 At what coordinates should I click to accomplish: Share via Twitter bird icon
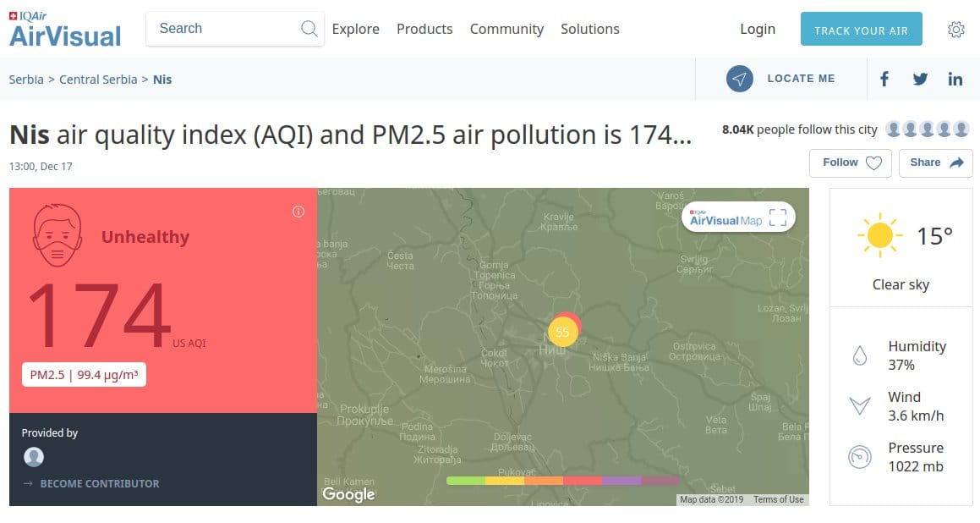click(x=920, y=79)
